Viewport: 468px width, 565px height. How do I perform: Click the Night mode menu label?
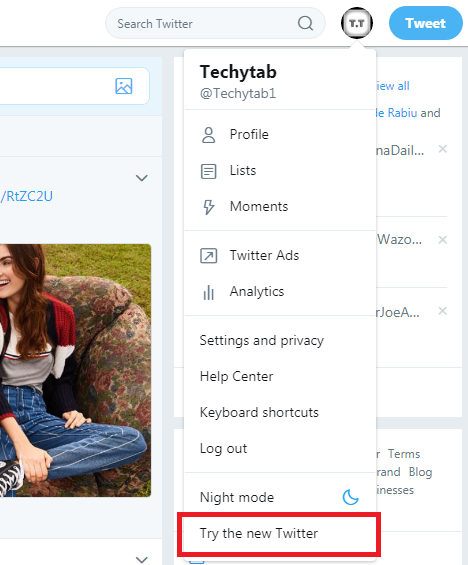click(x=237, y=497)
